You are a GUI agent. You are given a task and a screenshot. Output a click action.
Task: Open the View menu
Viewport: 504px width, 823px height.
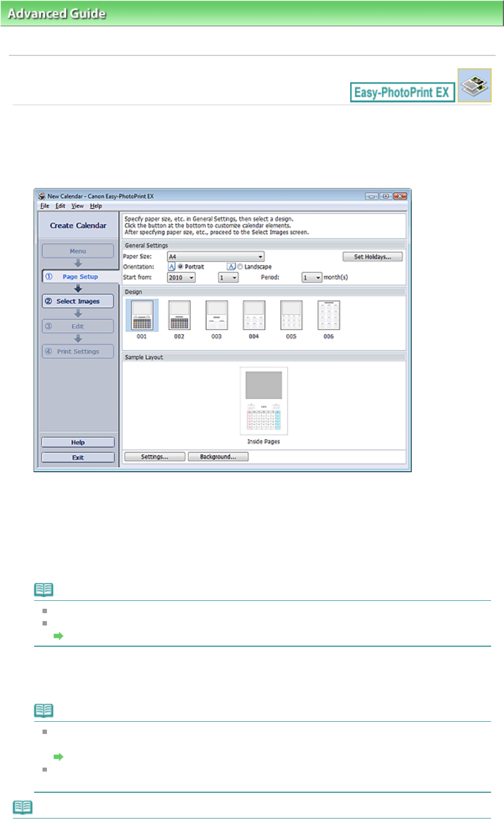pyautogui.click(x=77, y=206)
